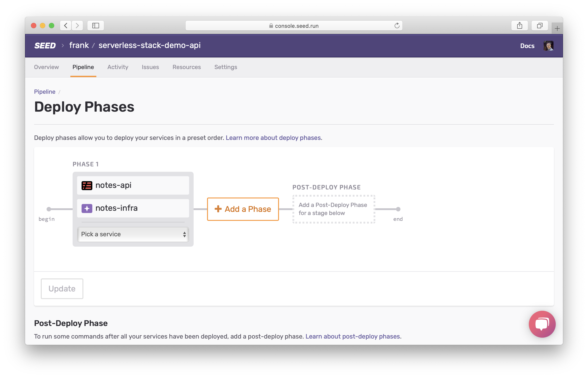This screenshot has width=588, height=378.
Task: Toggle the Safari sidebar icon
Action: pos(96,26)
